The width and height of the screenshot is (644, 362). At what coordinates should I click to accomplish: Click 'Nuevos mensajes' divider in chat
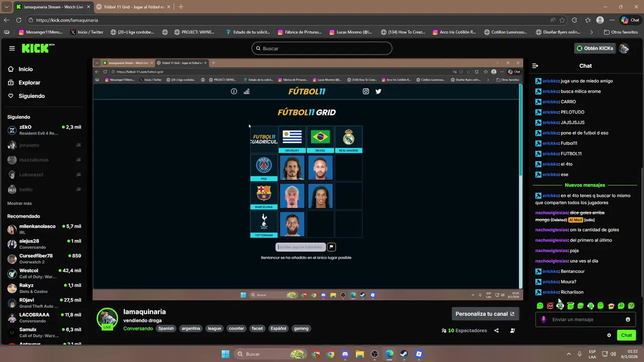(x=585, y=185)
